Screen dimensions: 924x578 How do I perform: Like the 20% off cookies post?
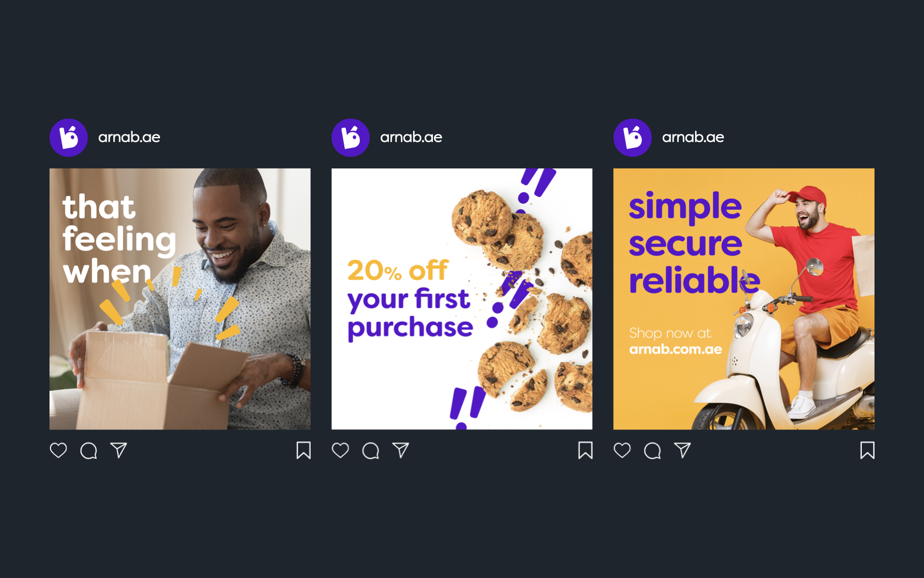[340, 450]
